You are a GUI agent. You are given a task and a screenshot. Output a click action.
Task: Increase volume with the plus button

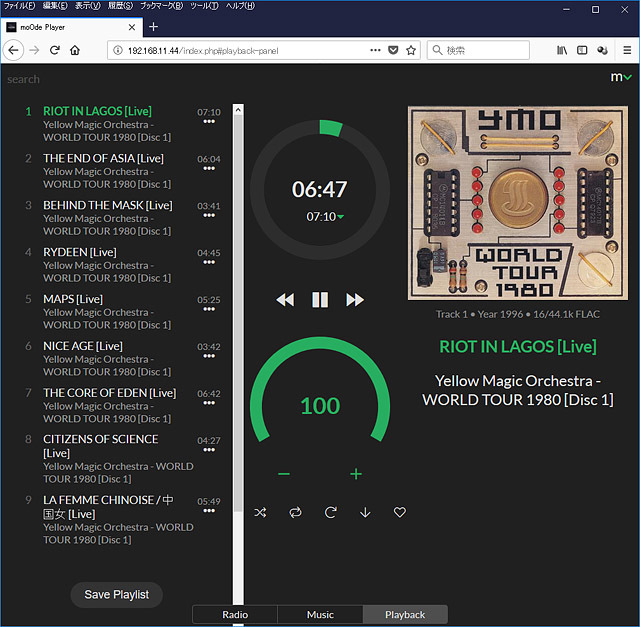[356, 474]
